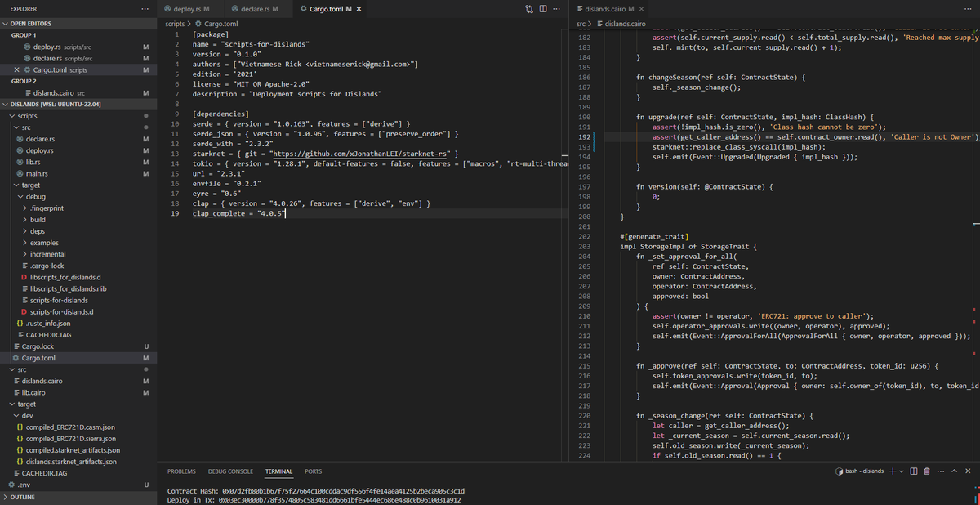
Task: Open main.rs in file tree
Action: point(78,173)
